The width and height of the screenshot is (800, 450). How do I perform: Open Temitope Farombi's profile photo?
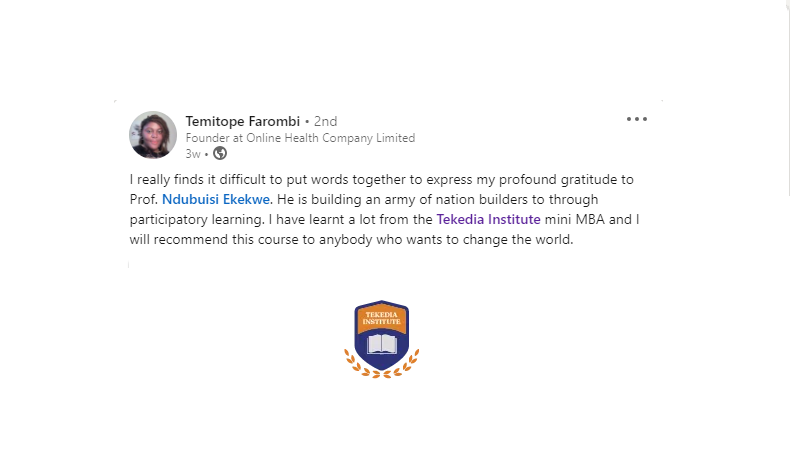[153, 135]
